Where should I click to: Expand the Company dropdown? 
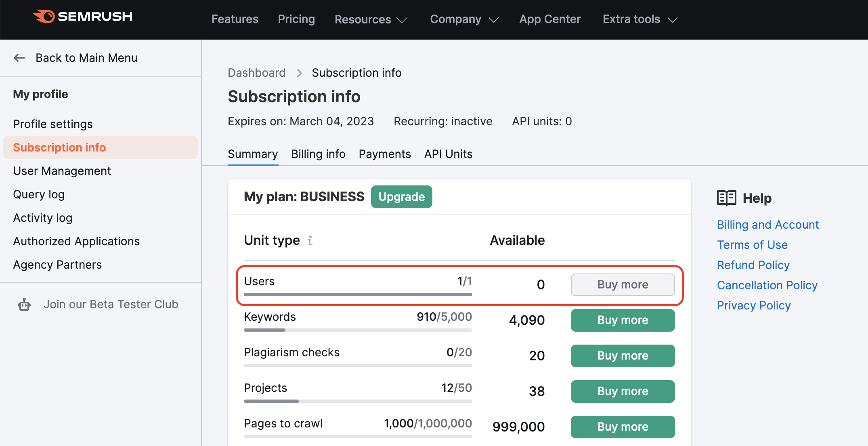click(464, 19)
